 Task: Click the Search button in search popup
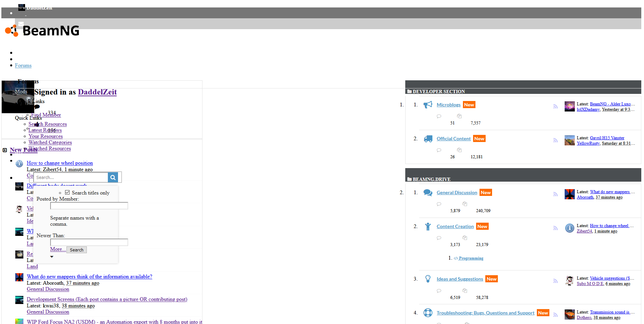[77, 250]
